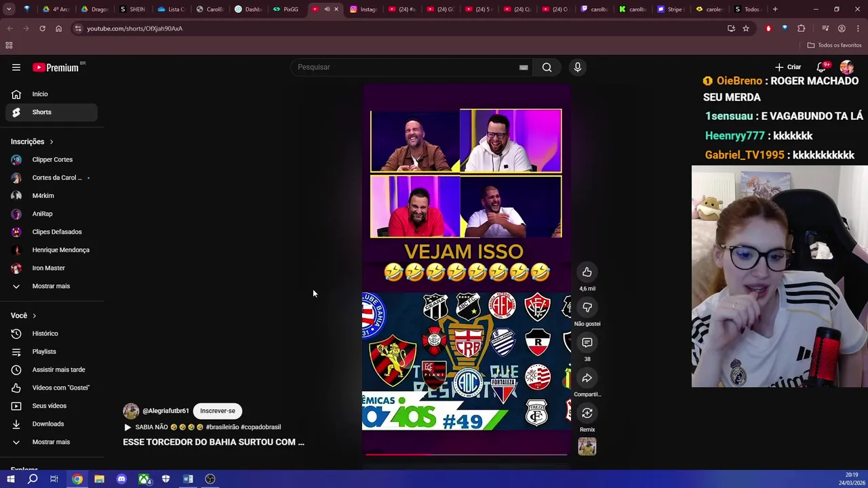Expand the Inscrições section
The image size is (868, 488).
pyautogui.click(x=32, y=142)
